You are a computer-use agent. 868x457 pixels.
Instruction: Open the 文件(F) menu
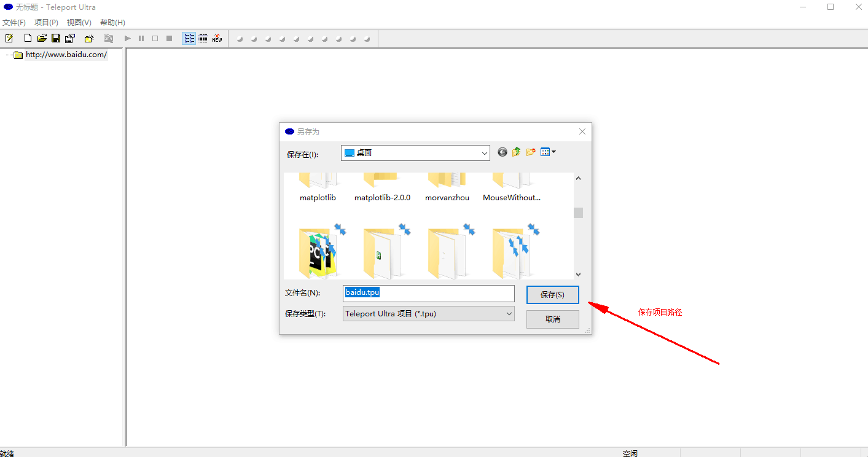click(x=14, y=23)
